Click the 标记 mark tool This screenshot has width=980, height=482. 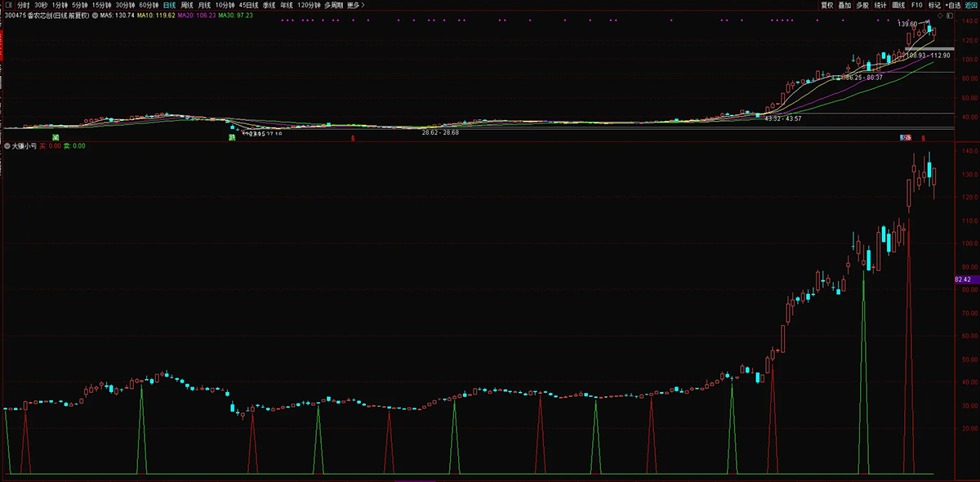(934, 5)
